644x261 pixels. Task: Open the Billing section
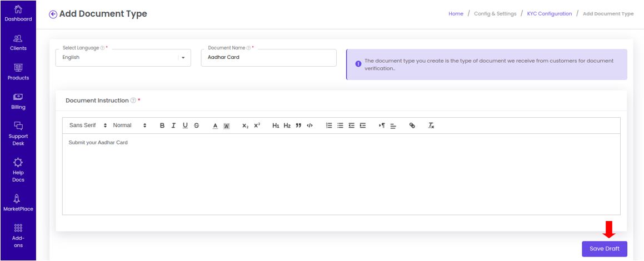[x=18, y=102]
